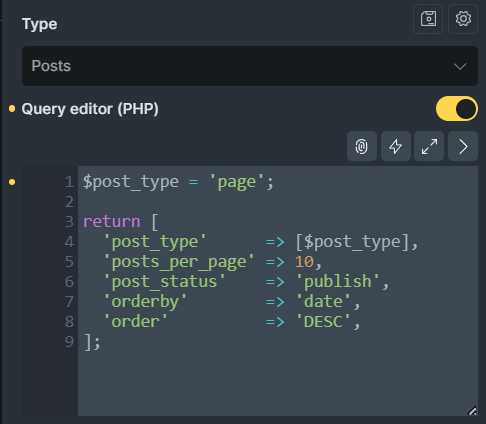
Task: Click the closing ]; on line 9
Action: pyautogui.click(x=92, y=342)
